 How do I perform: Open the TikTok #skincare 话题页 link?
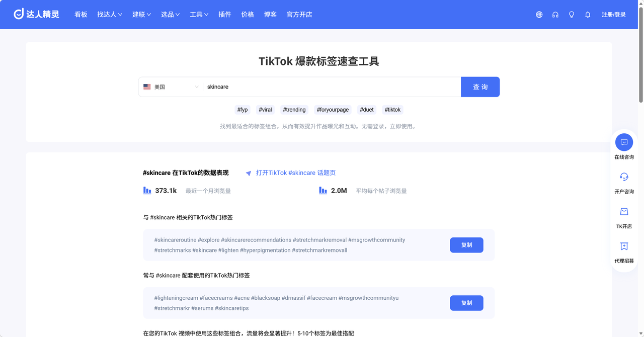pos(295,173)
